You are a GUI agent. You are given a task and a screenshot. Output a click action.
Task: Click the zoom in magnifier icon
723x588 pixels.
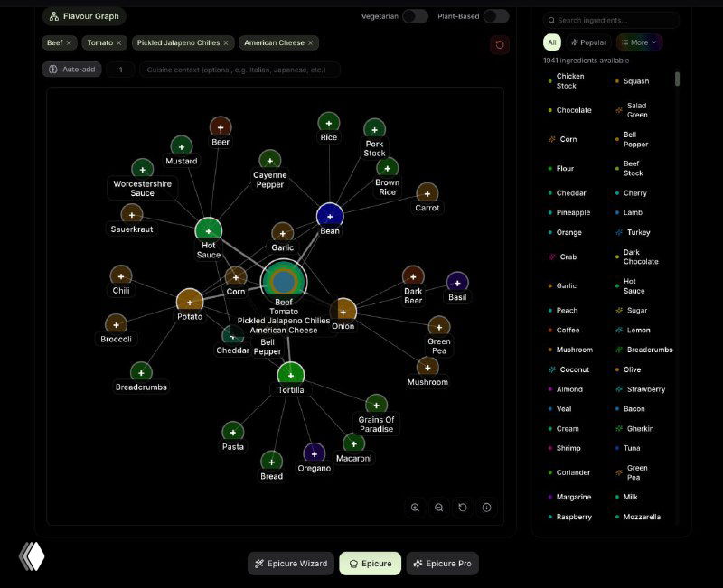[x=415, y=508]
